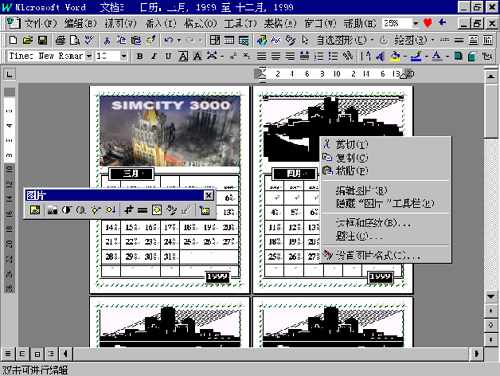500x376 pixels.
Task: Open the font size dropdown
Action: coord(124,56)
